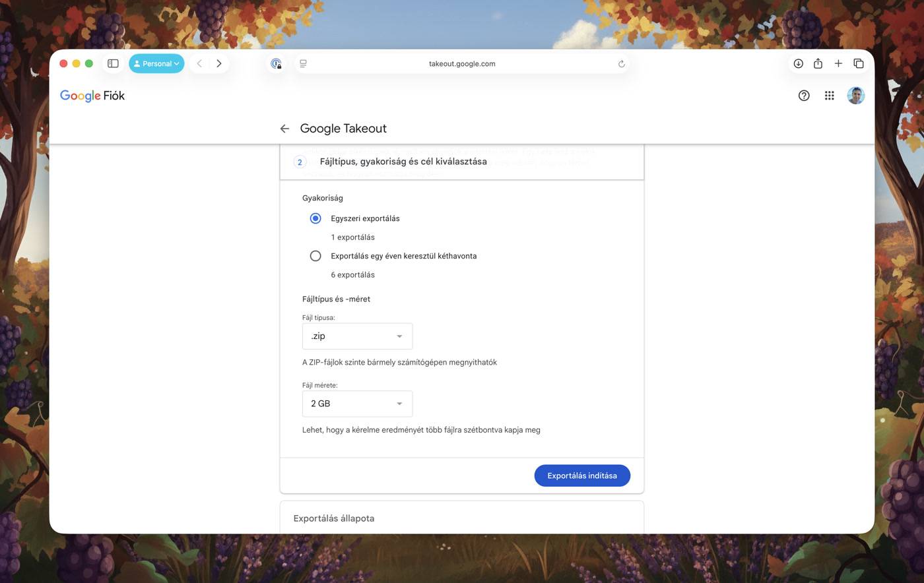Click the green fullscreen window button
This screenshot has height=583, width=924.
tap(89, 64)
